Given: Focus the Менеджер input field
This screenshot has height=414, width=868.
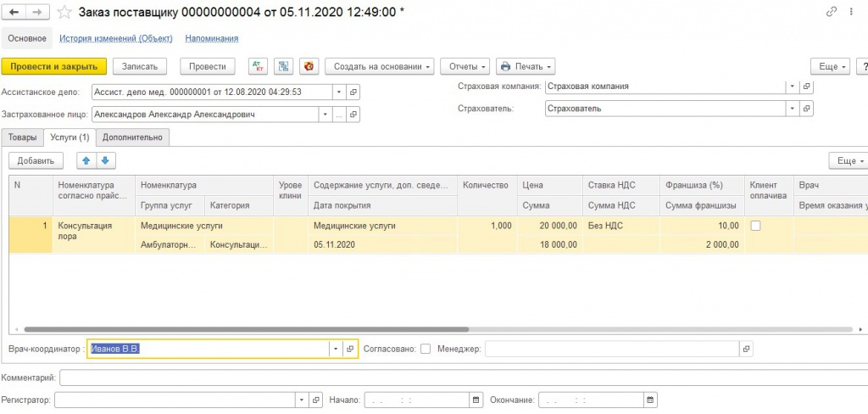Looking at the screenshot, I should (612, 350).
